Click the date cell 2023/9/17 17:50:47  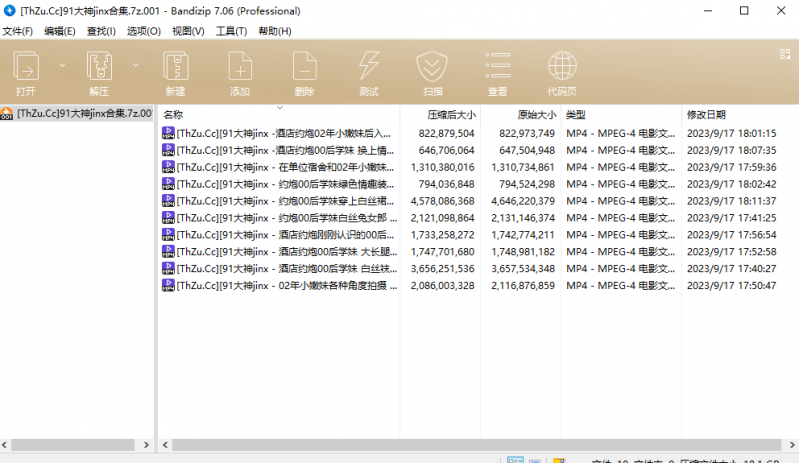(x=731, y=286)
